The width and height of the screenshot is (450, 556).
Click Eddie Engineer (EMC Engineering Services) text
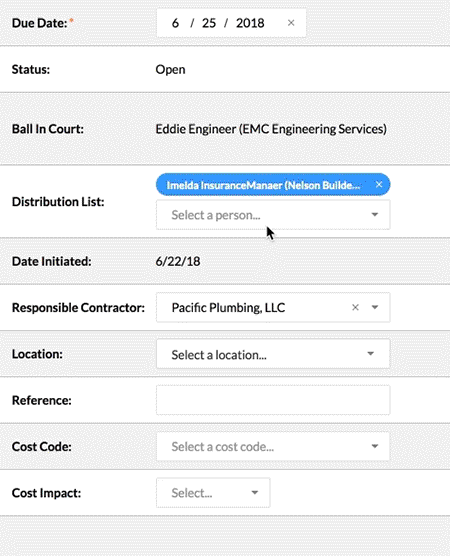pyautogui.click(x=271, y=129)
